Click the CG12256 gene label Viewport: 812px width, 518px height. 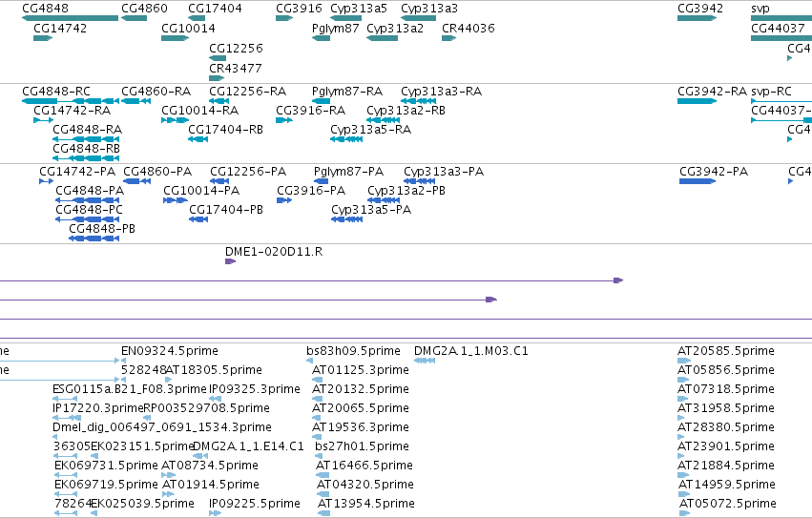[x=236, y=48]
